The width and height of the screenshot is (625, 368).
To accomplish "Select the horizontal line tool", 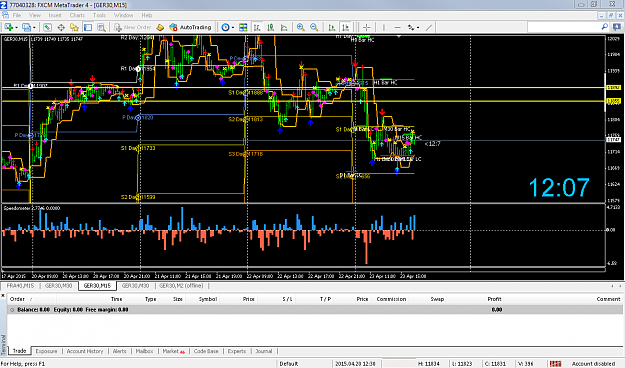I will tap(397, 27).
